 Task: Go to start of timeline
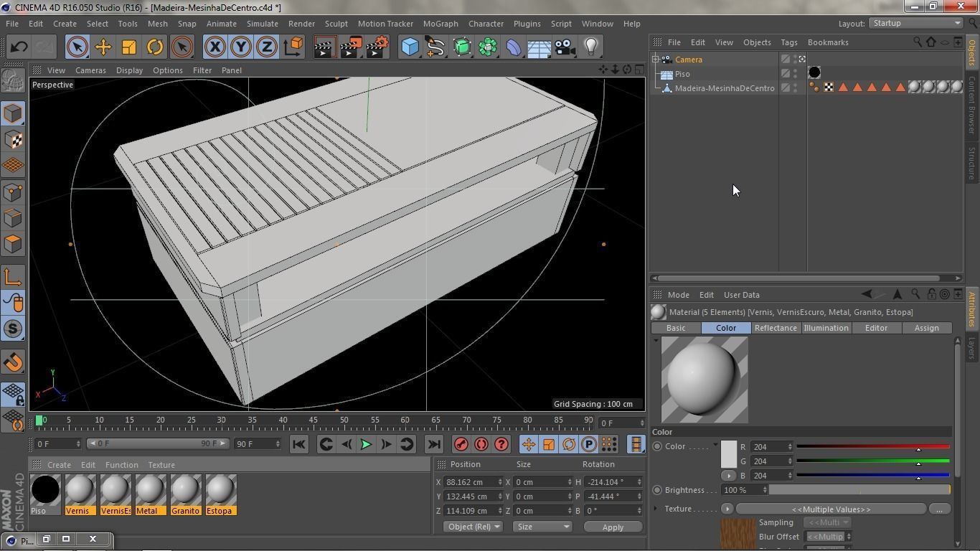pos(299,444)
